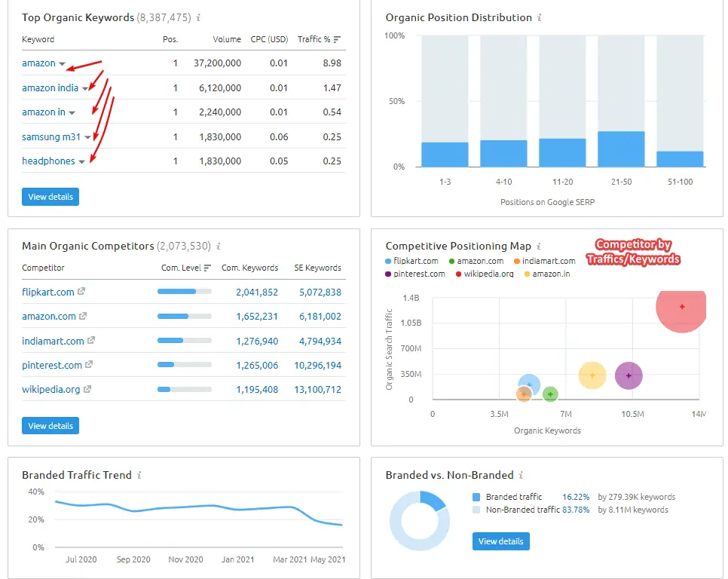Open indiamart.com external link icon

(91, 340)
